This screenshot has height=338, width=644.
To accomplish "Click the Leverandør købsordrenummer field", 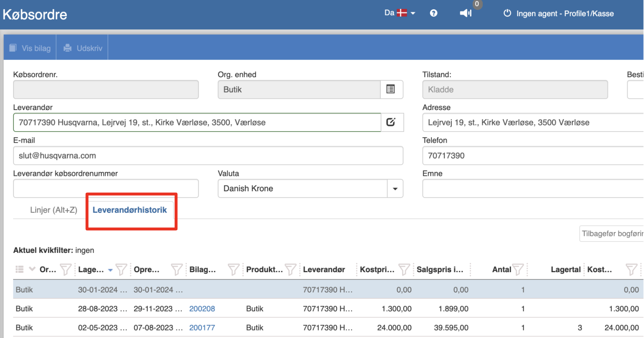I will click(x=106, y=189).
